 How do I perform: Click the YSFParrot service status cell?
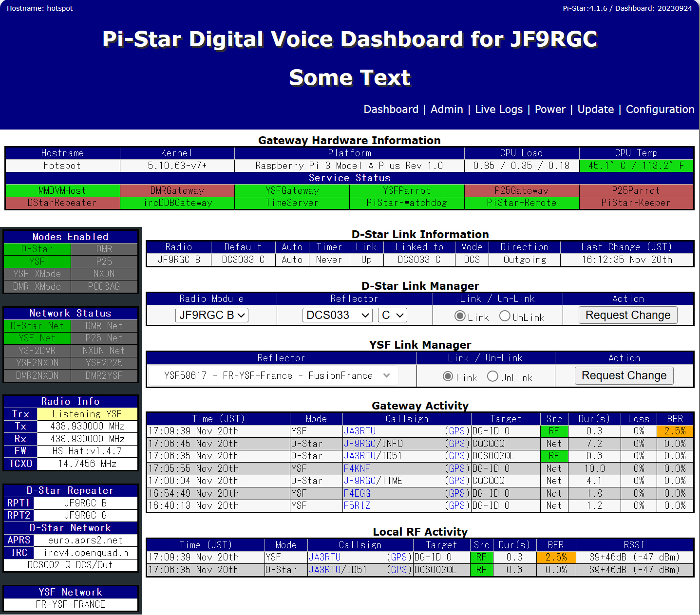(x=407, y=190)
